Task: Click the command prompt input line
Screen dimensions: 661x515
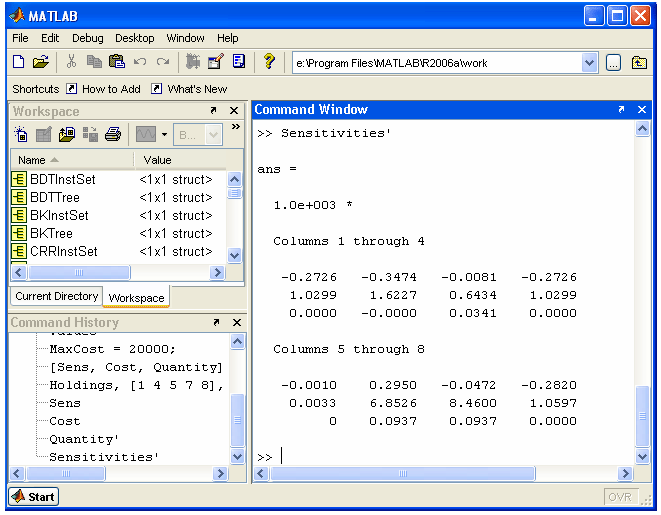Action: pos(443,457)
